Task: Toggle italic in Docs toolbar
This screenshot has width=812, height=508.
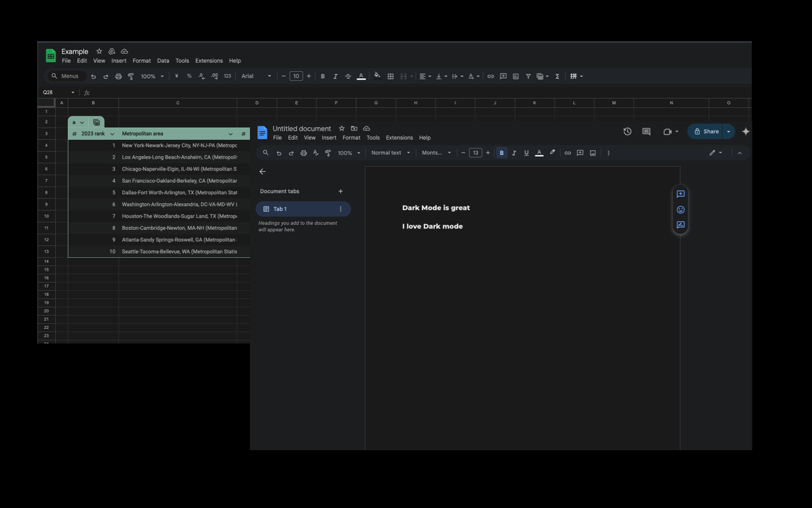Action: click(x=514, y=153)
